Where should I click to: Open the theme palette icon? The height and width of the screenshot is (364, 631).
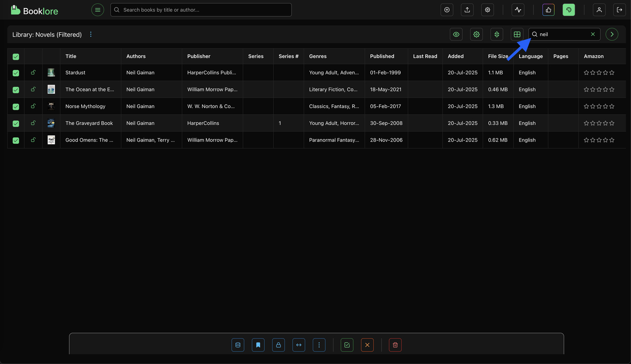click(568, 10)
